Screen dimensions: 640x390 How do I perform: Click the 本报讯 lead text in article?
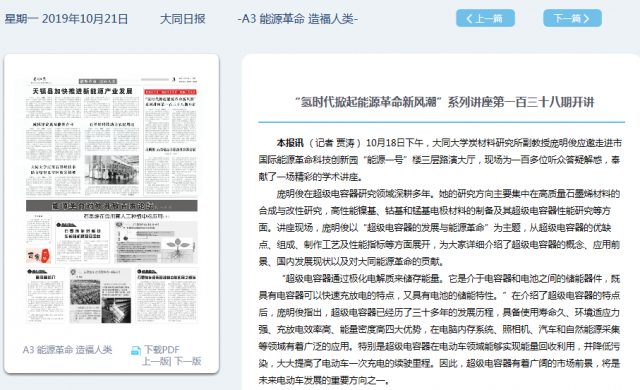[x=290, y=143]
